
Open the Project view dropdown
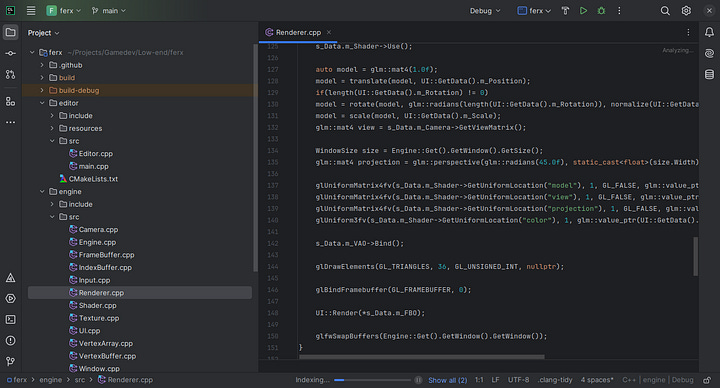(x=44, y=33)
